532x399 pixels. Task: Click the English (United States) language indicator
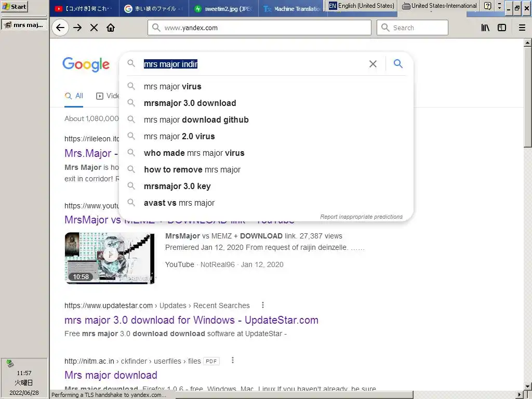point(362,6)
